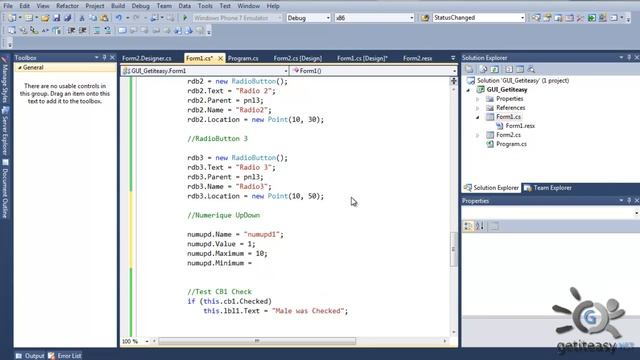
Task: Open the x86 platform dropdown
Action: (x=411, y=18)
